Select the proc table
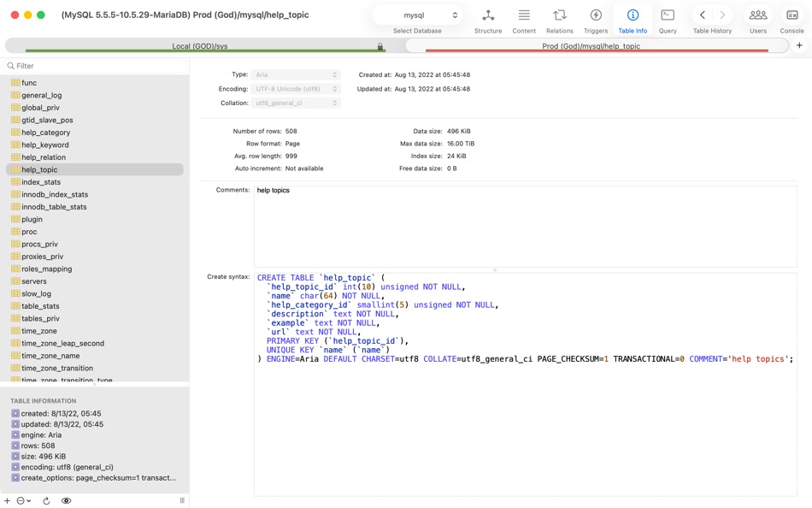Image resolution: width=812 pixels, height=508 pixels. [94, 232]
